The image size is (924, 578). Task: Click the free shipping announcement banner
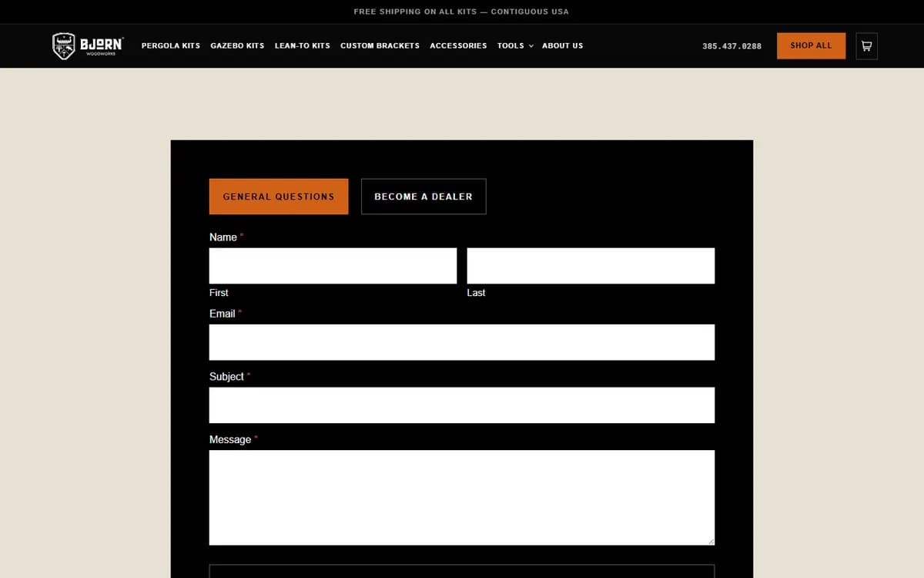click(461, 12)
